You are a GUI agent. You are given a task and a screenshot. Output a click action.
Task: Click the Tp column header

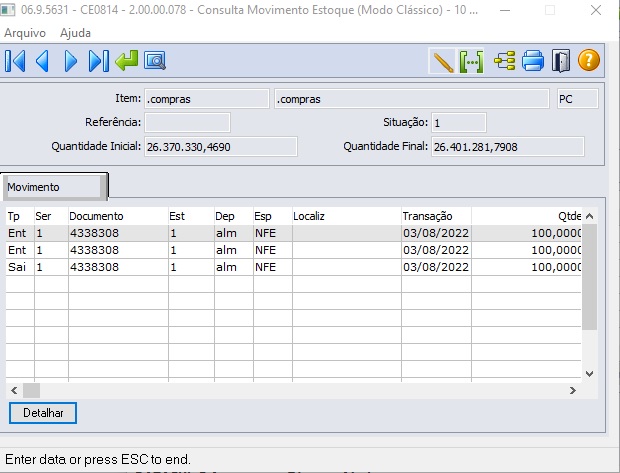[20, 216]
